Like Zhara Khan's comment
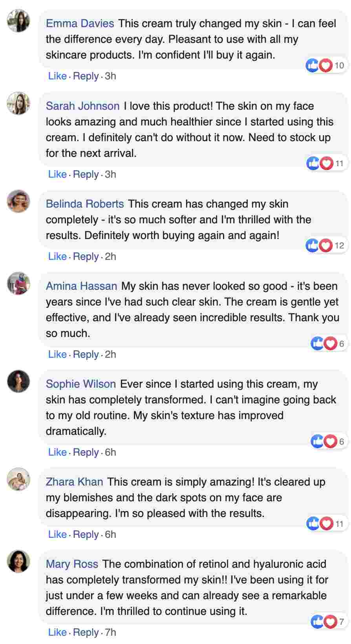 coord(57,534)
